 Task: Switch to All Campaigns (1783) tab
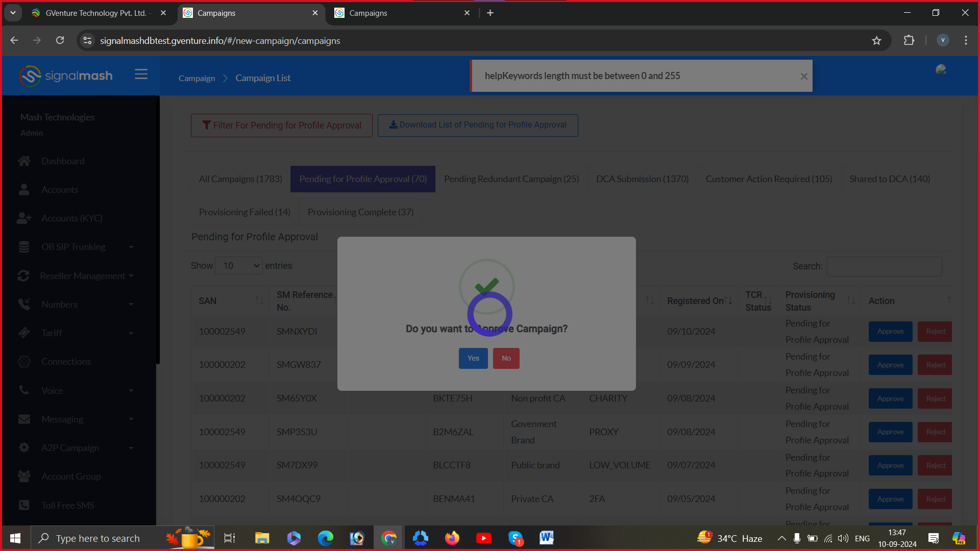tap(240, 179)
